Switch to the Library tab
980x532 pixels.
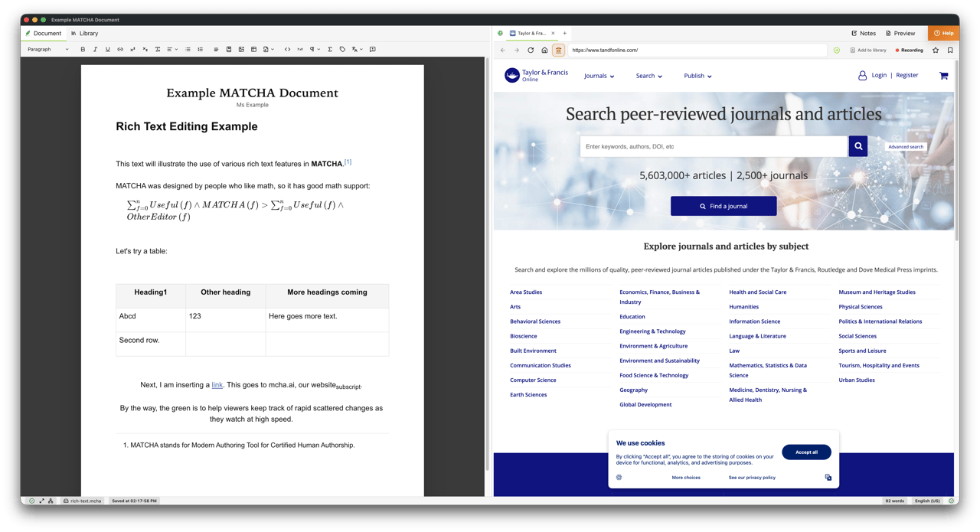pyautogui.click(x=84, y=33)
